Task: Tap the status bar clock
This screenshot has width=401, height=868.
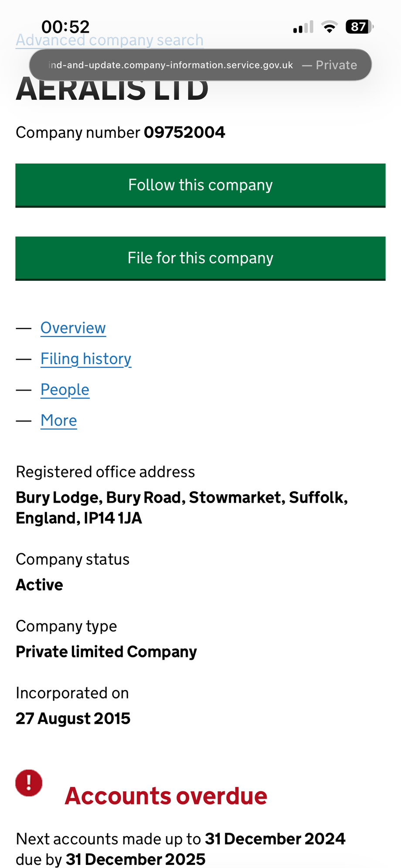Action: [65, 27]
